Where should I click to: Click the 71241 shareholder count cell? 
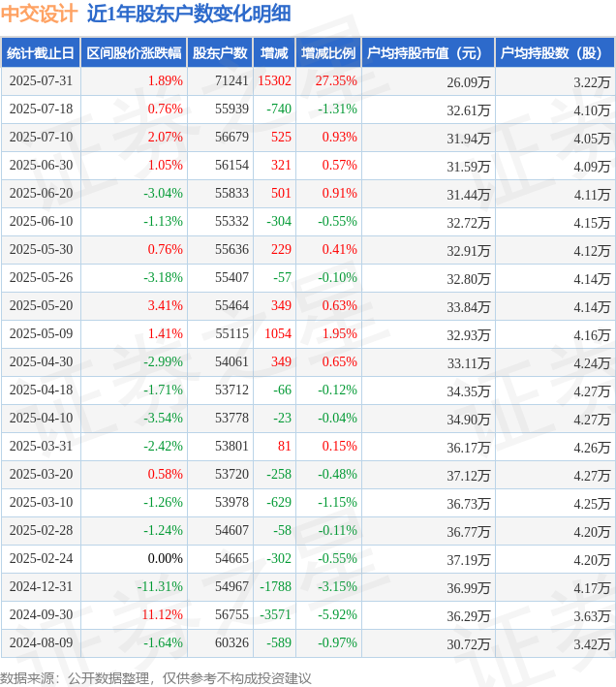231,81
